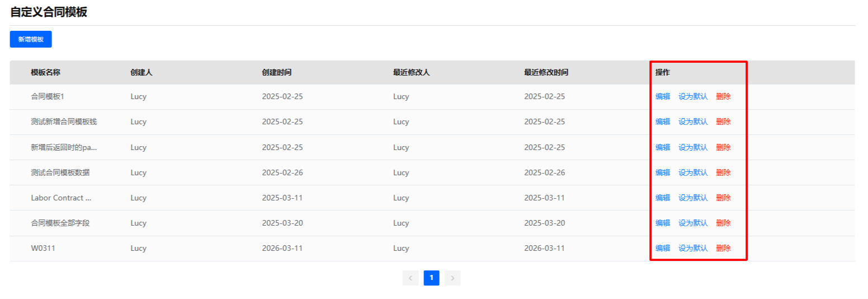
Task: Set 合同模板1 as default
Action: click(693, 96)
